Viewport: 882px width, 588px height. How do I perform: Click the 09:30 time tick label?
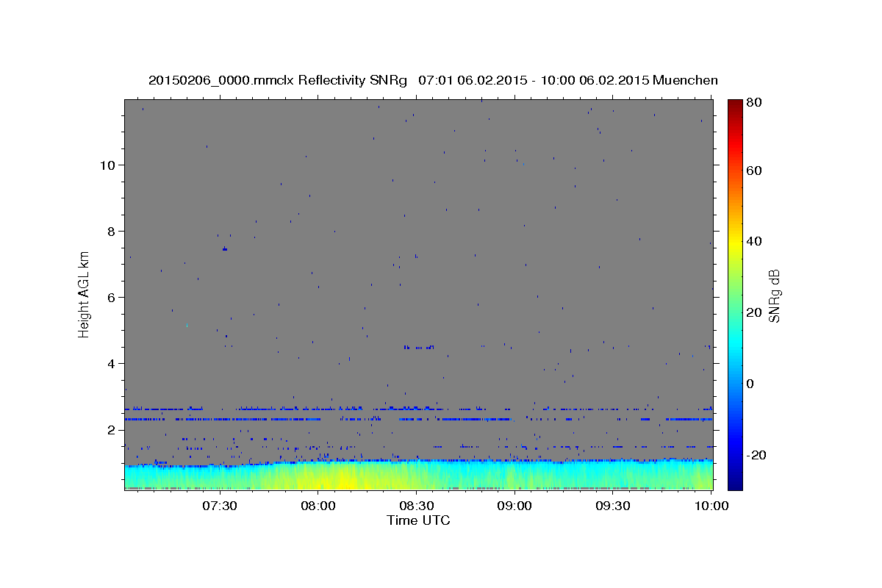(x=613, y=506)
